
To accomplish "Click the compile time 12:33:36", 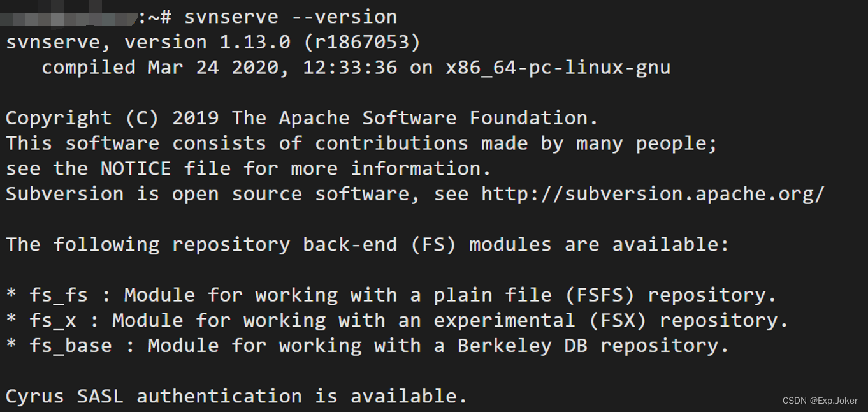I will (350, 68).
